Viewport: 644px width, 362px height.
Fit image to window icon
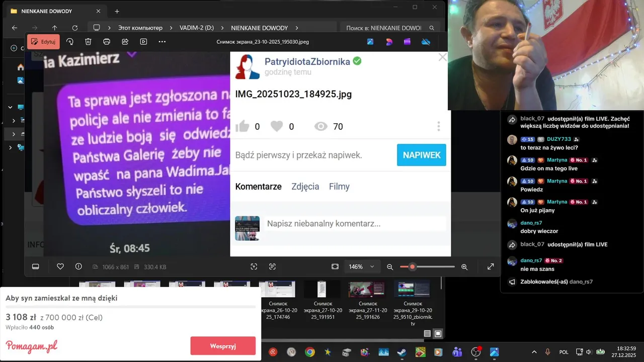point(335,266)
